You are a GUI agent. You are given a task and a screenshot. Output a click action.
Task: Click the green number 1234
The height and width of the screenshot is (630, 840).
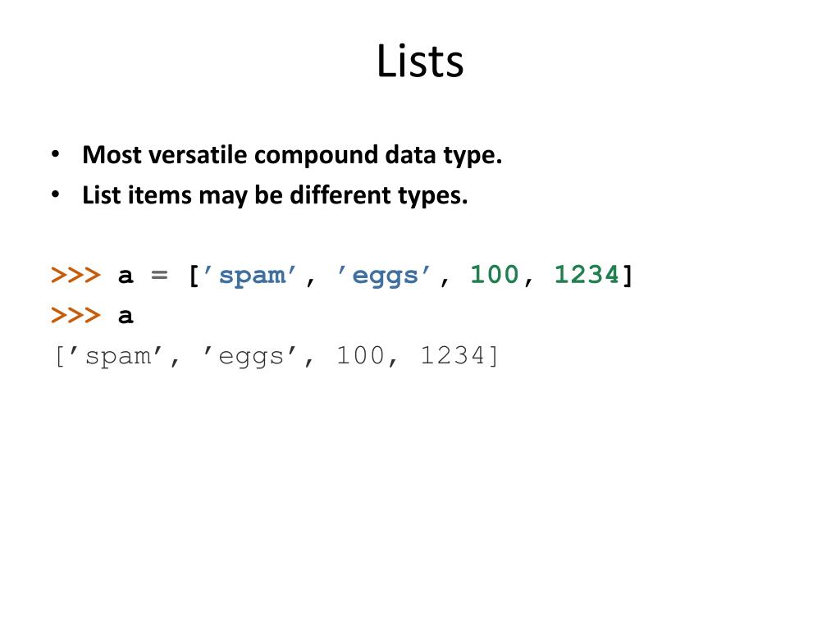point(587,274)
